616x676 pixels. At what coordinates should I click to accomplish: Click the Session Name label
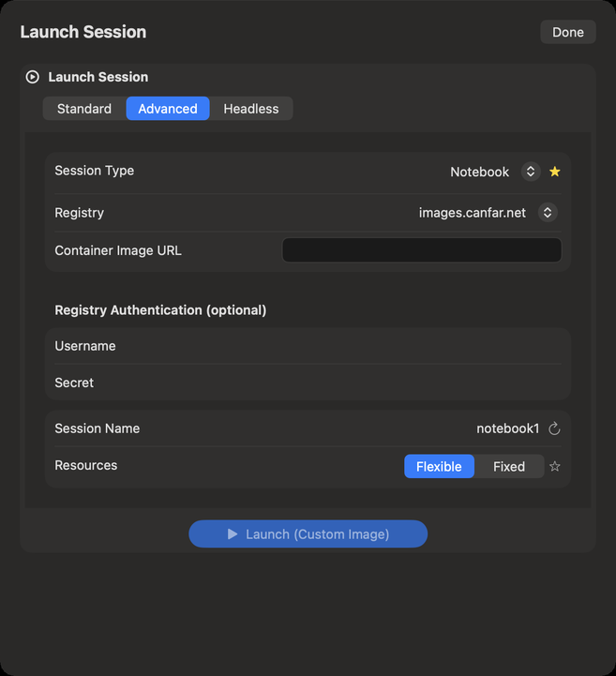[x=98, y=428]
